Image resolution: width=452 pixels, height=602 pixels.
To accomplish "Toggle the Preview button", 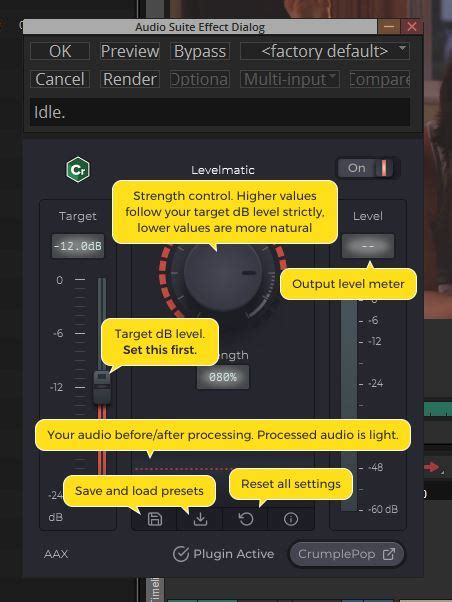I will (x=130, y=51).
